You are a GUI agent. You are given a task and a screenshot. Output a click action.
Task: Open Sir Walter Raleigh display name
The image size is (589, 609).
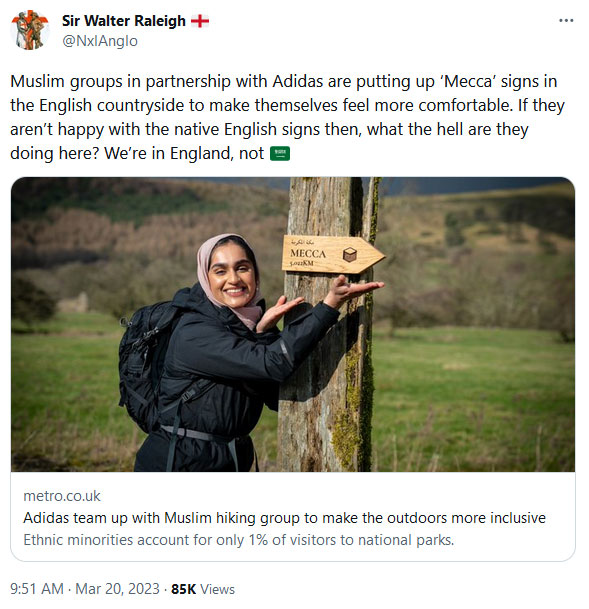pos(124,21)
